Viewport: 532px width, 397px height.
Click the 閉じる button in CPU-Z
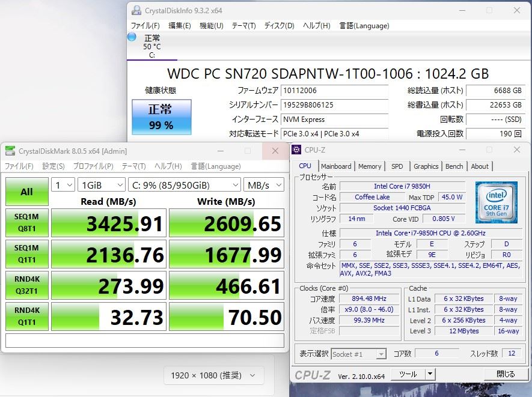click(x=505, y=374)
